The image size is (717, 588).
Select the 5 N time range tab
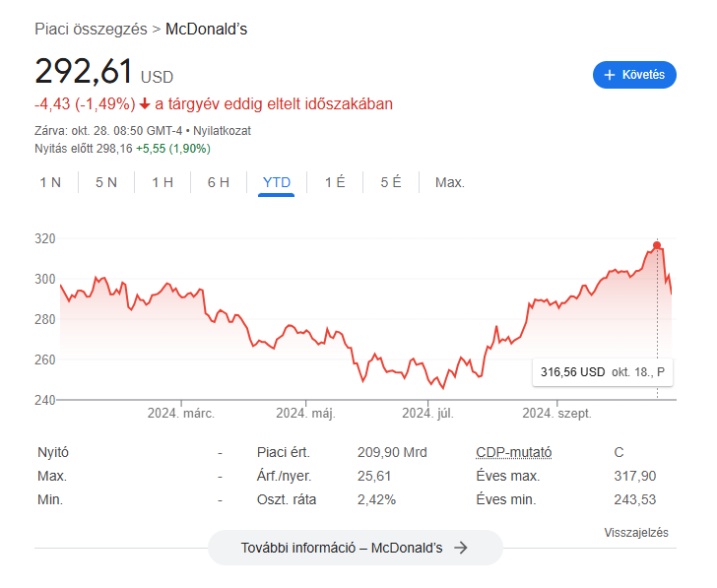point(106,182)
